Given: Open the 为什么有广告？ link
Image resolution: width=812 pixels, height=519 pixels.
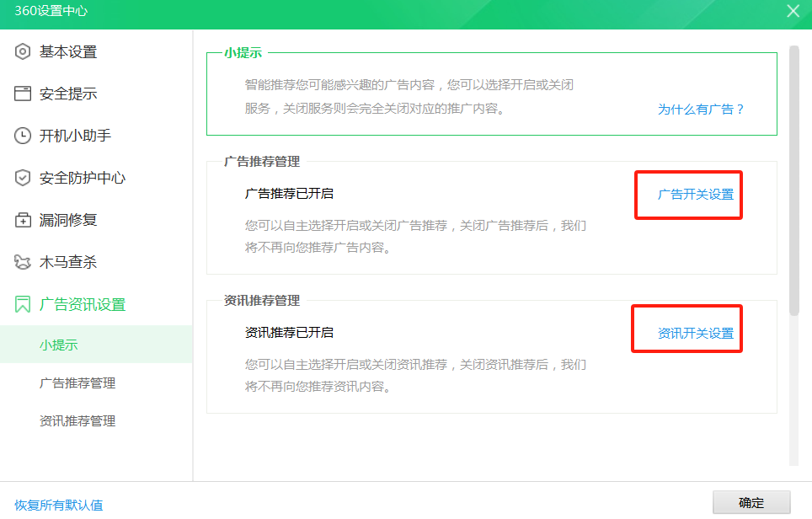Looking at the screenshot, I should (701, 110).
